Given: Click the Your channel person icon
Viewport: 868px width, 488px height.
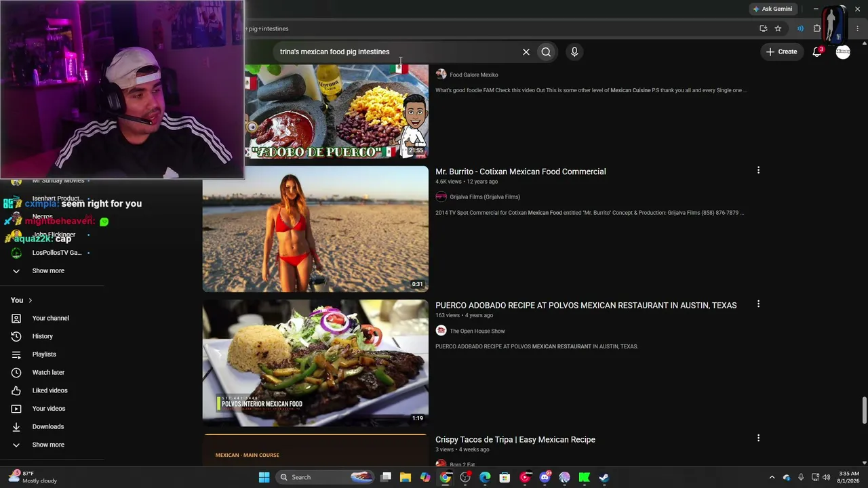Looking at the screenshot, I should pos(16,318).
